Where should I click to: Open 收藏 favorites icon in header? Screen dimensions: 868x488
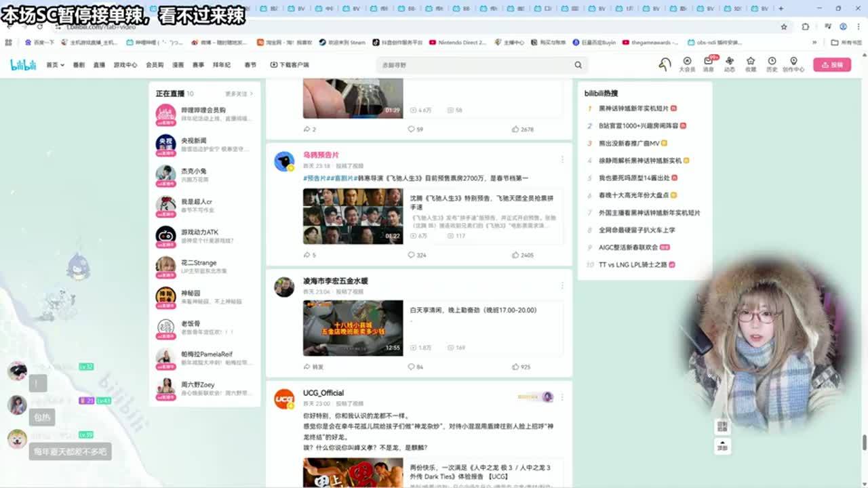pos(751,64)
